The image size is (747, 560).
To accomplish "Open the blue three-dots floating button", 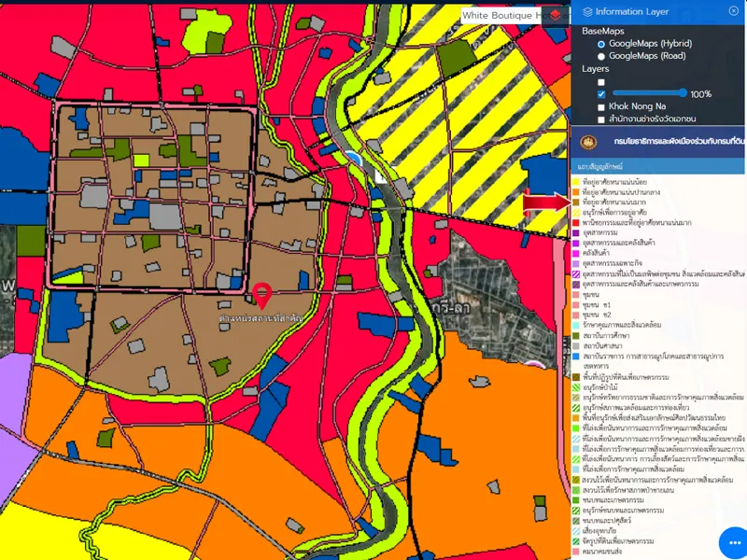I will [733, 543].
